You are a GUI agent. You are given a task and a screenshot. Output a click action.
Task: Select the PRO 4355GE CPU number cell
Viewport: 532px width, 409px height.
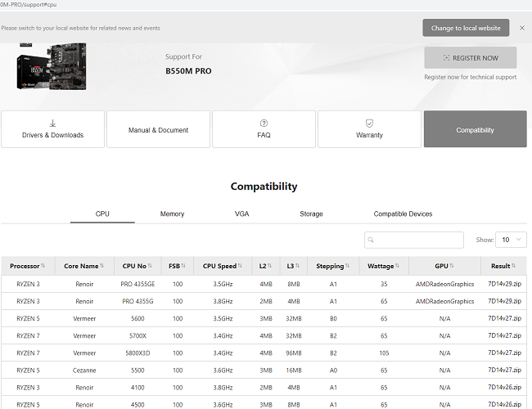pyautogui.click(x=138, y=284)
